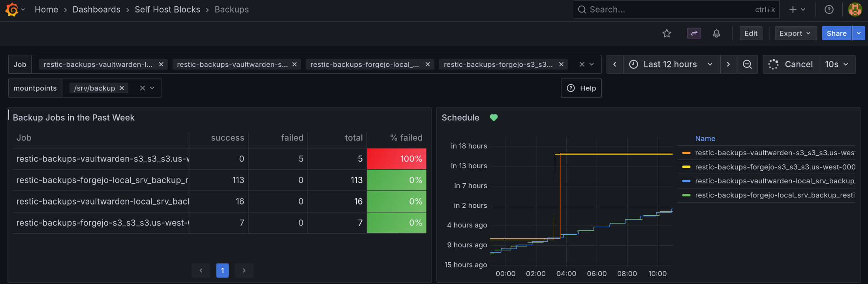The width and height of the screenshot is (868, 284).
Task: Open the help question mark icon in top bar
Action: point(829,9)
